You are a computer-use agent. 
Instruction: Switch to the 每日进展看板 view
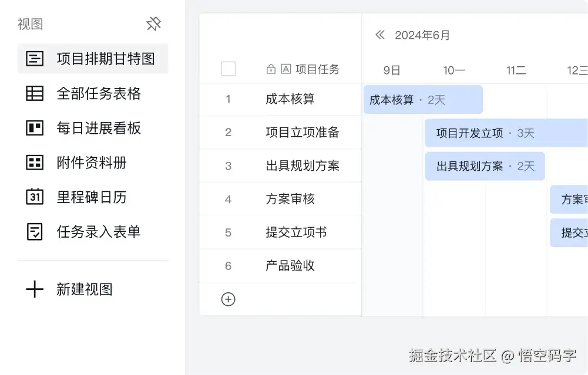(x=97, y=128)
